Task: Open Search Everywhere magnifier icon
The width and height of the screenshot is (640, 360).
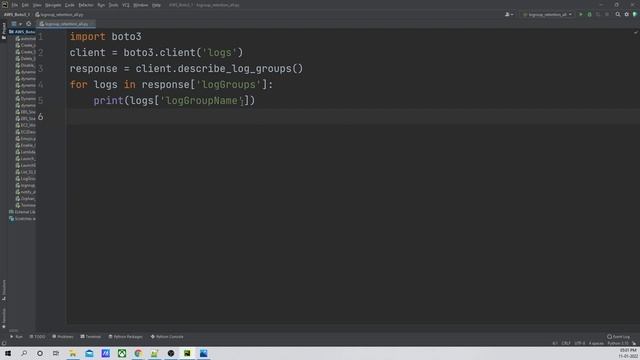Action: coord(618,14)
